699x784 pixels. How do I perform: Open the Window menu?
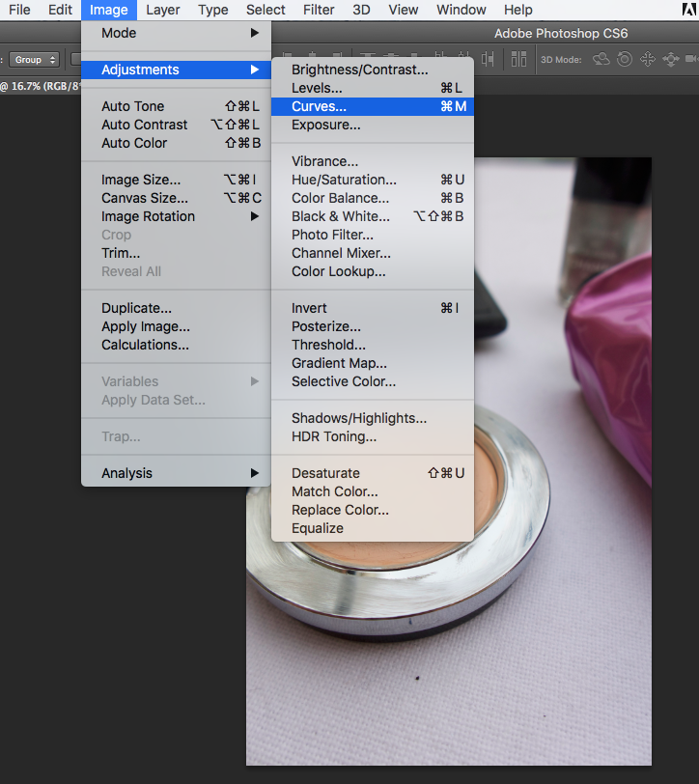click(461, 10)
